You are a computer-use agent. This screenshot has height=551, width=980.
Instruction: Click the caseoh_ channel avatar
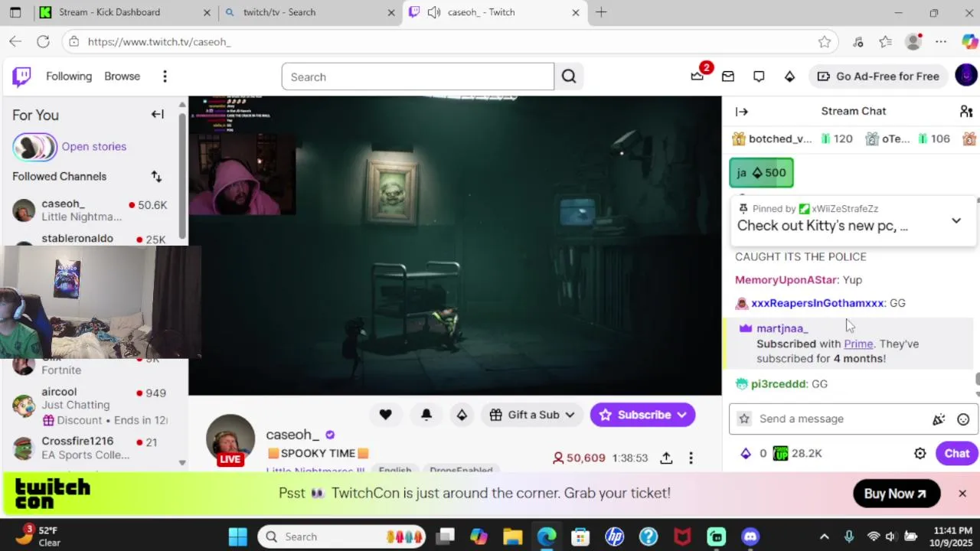click(x=230, y=439)
